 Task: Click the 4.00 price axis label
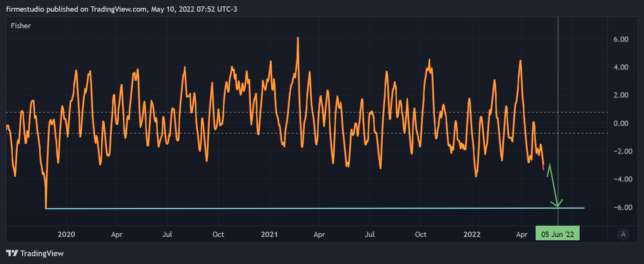coord(621,67)
